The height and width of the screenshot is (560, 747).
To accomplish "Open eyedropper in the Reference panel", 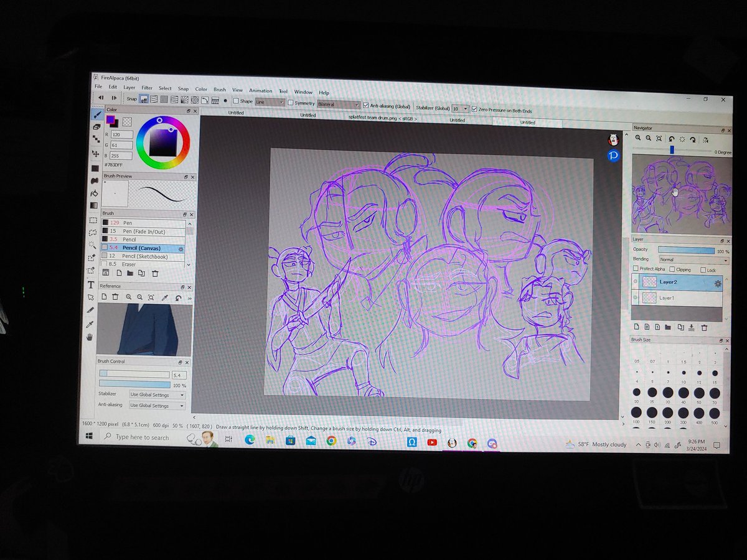I will click(x=165, y=298).
